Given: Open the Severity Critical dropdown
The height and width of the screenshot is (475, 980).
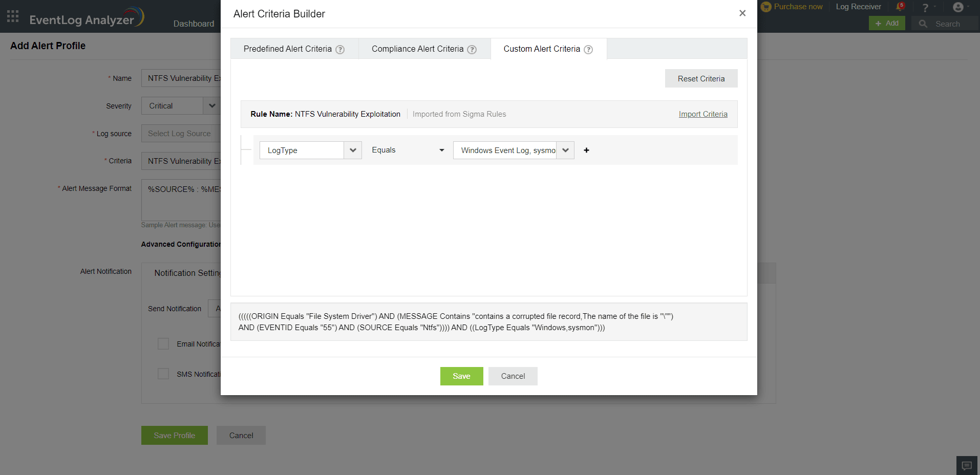Looking at the screenshot, I should pyautogui.click(x=181, y=106).
